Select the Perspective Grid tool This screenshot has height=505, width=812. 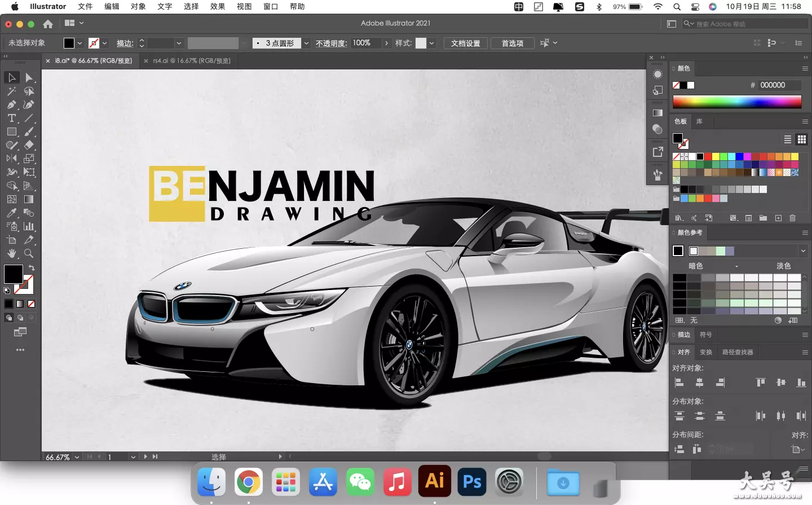click(x=29, y=186)
